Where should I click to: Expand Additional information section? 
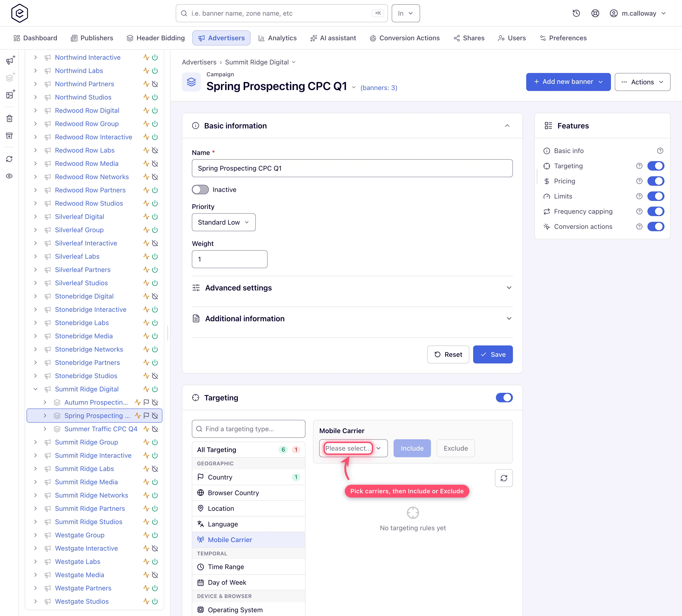(x=352, y=318)
